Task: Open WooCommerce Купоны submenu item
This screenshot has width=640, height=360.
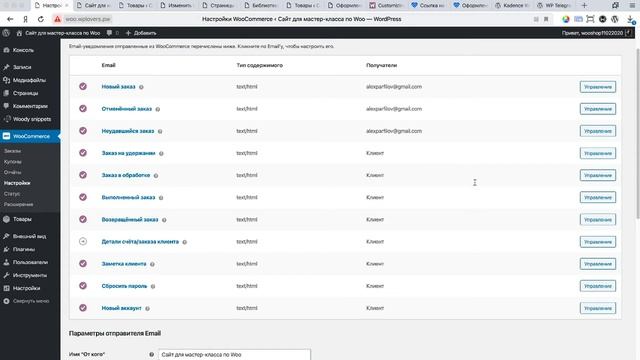Action: point(13,162)
